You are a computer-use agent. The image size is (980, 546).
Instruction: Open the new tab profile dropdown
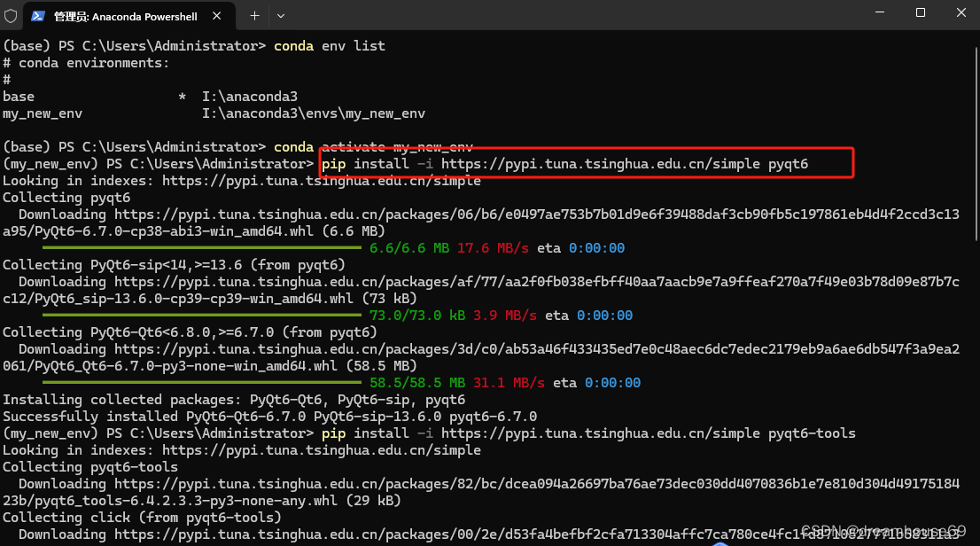click(281, 16)
